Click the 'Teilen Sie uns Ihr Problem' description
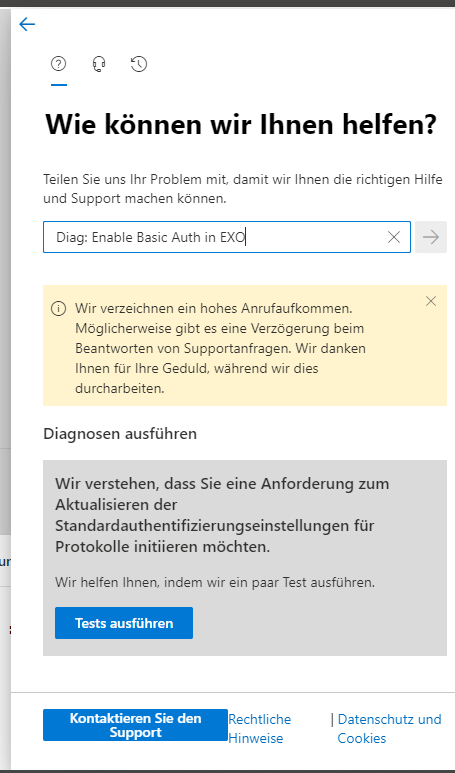This screenshot has width=455, height=773. pyautogui.click(x=243, y=189)
